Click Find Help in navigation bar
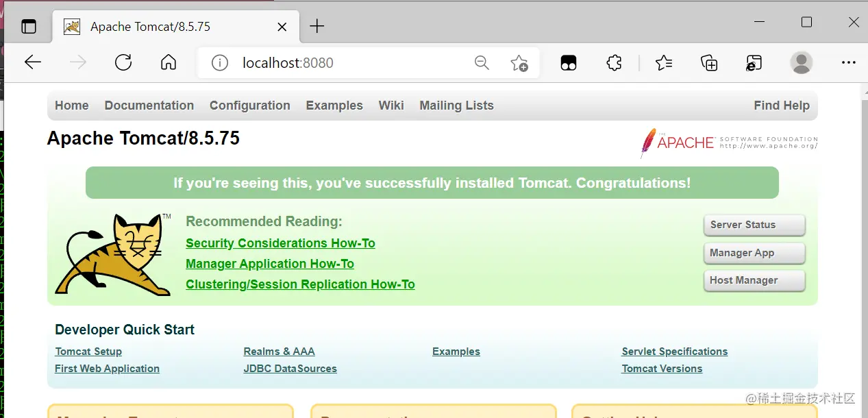Image resolution: width=868 pixels, height=418 pixels. click(x=782, y=106)
